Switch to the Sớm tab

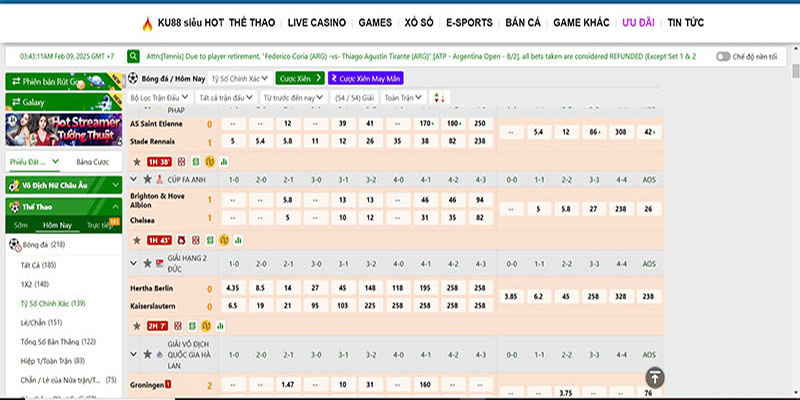21,225
